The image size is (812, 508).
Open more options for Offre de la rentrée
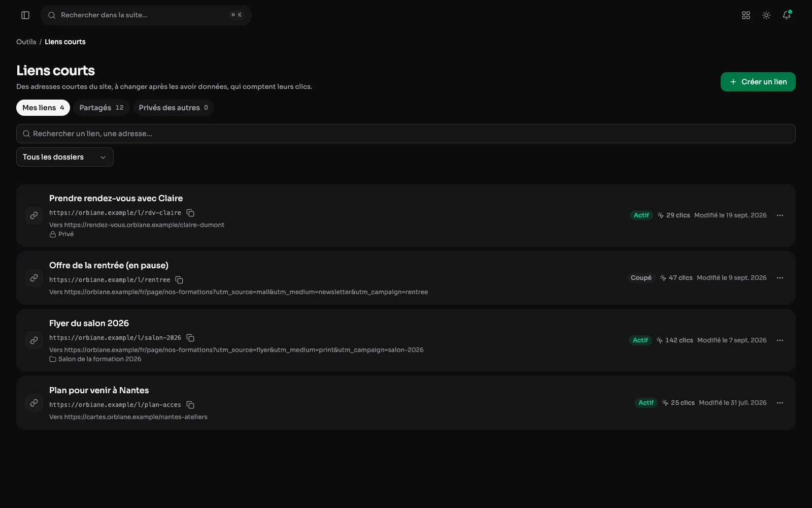click(x=780, y=278)
